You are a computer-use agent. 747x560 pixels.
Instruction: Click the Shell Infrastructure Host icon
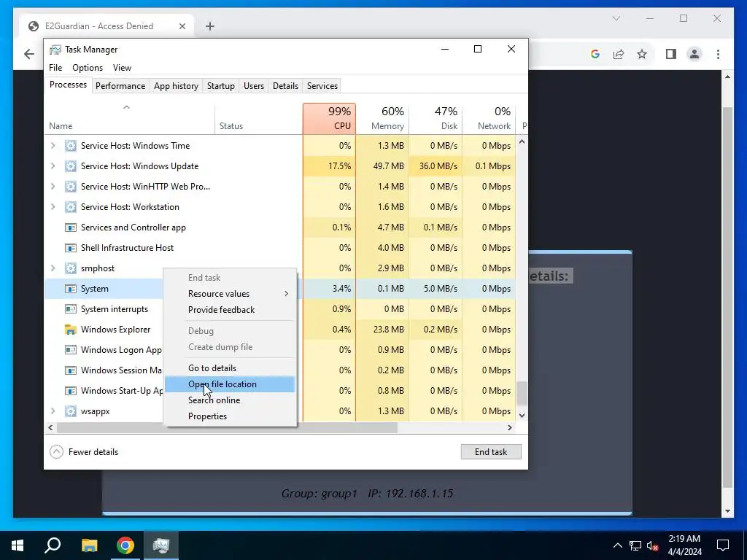(x=71, y=248)
